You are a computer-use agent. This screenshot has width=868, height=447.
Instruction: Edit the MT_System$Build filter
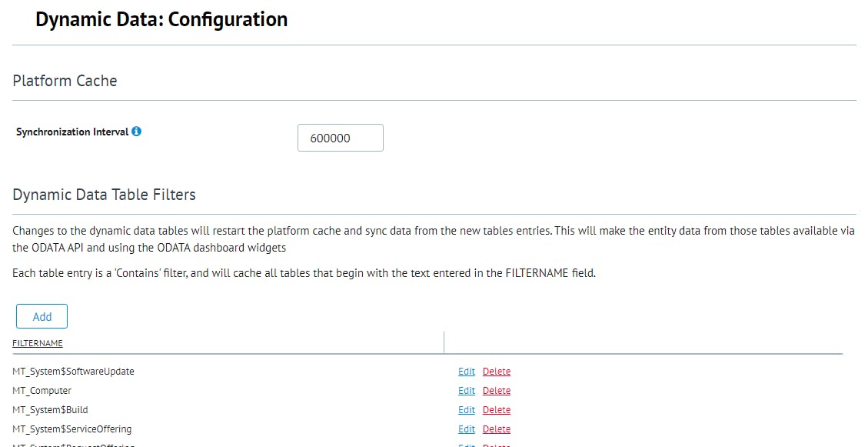coord(467,410)
